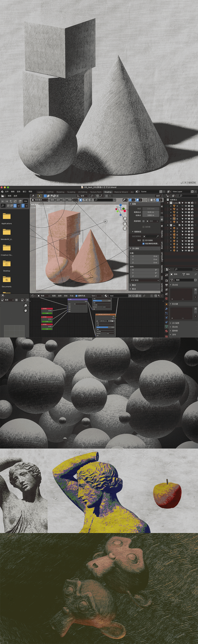198x644 pixels.
Task: Enable lock to 3D cursor checkbox
Action: [143, 240]
